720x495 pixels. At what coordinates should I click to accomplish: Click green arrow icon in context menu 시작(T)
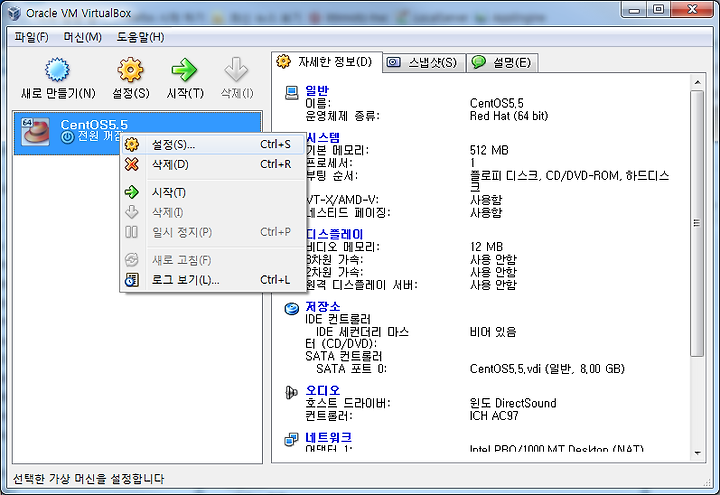132,192
